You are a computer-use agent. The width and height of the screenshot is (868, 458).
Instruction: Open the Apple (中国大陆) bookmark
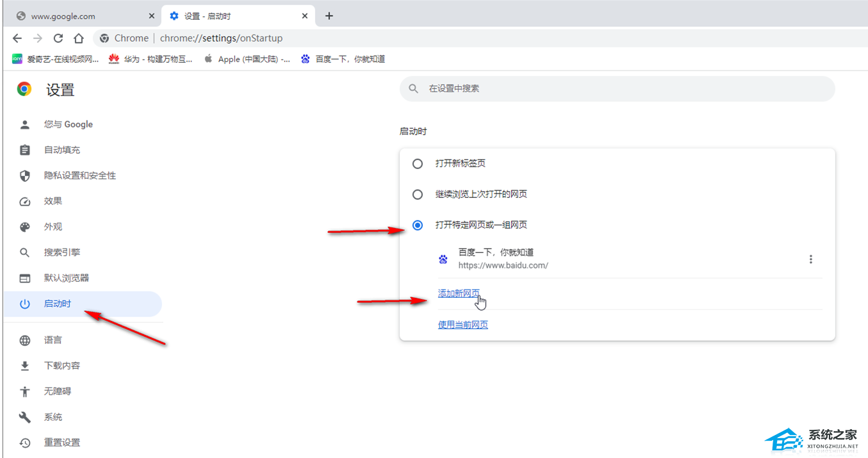(x=247, y=59)
